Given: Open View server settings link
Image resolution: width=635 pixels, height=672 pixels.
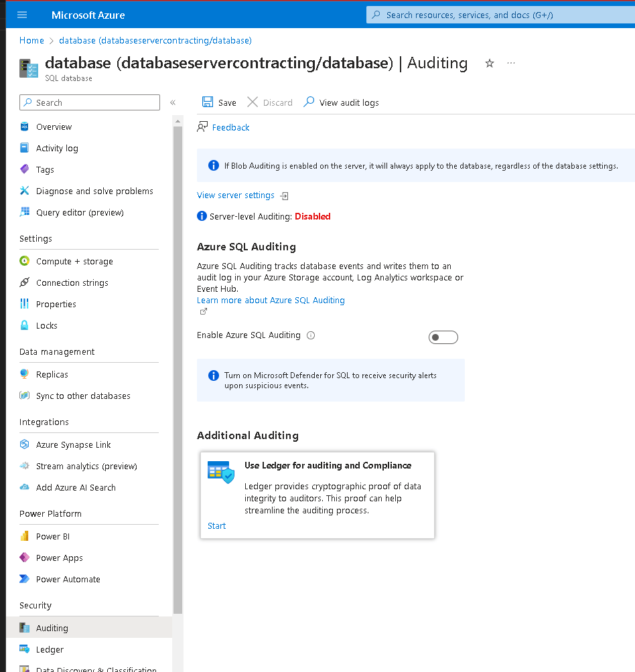Looking at the screenshot, I should [235, 195].
